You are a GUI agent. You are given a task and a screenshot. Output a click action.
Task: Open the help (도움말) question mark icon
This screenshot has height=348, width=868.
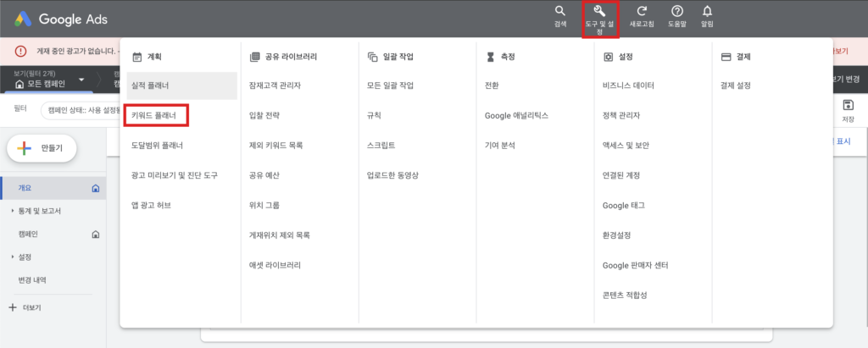point(676,12)
